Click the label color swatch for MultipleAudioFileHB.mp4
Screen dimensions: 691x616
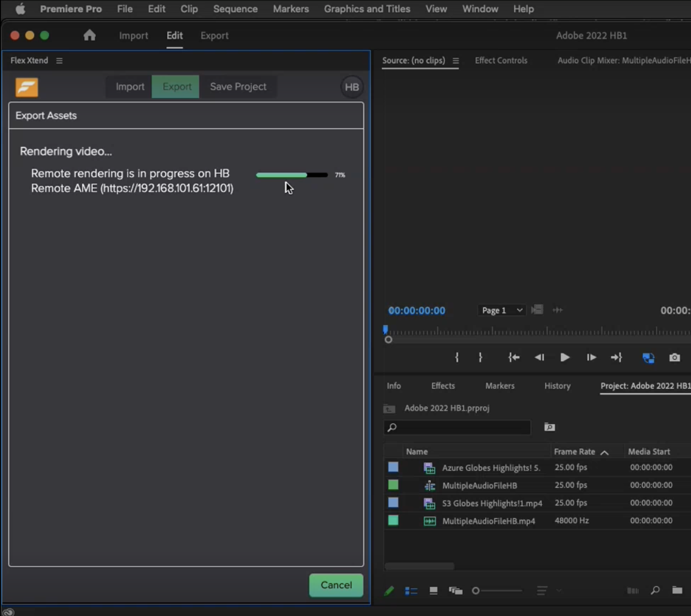pos(393,521)
